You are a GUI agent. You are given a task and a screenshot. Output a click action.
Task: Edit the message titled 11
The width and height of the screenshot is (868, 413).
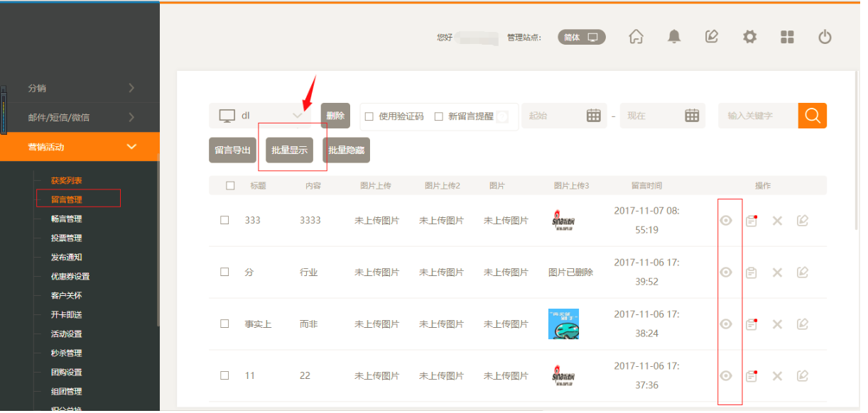click(803, 376)
